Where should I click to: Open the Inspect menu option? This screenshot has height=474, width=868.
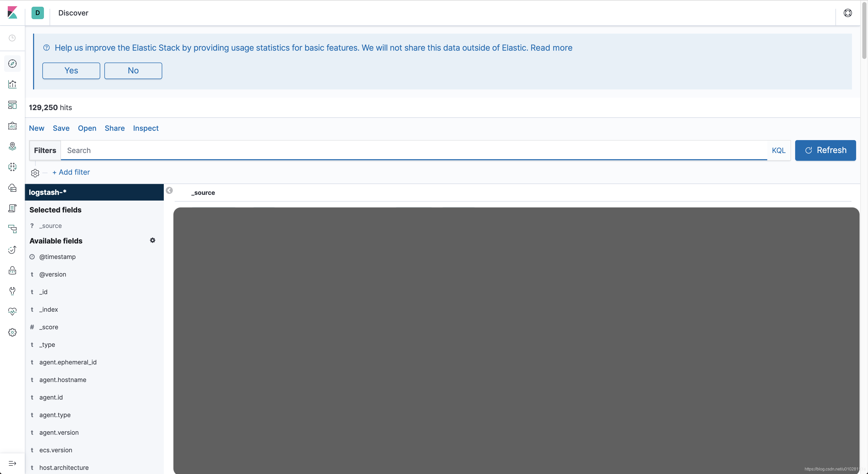145,128
